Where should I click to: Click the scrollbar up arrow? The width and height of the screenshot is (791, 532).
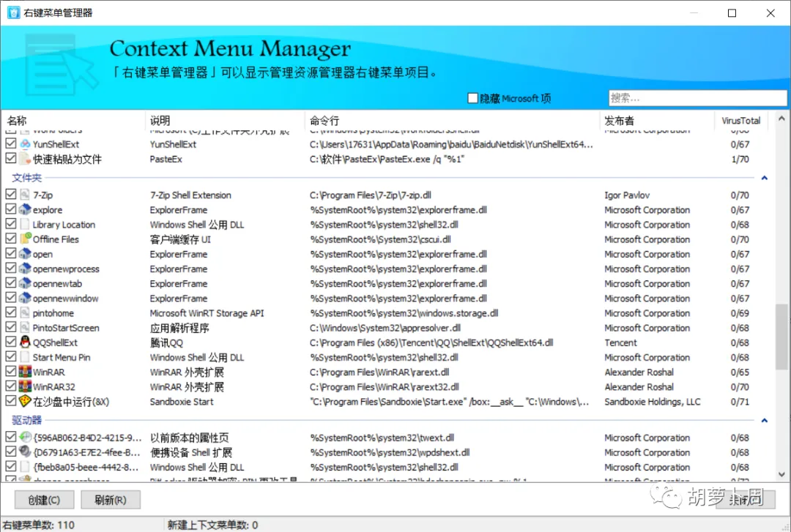[x=781, y=119]
